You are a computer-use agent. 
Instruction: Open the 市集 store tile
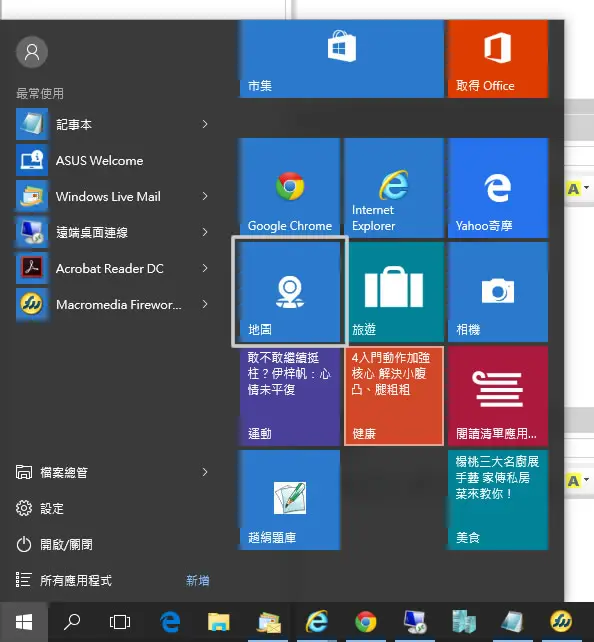click(341, 59)
